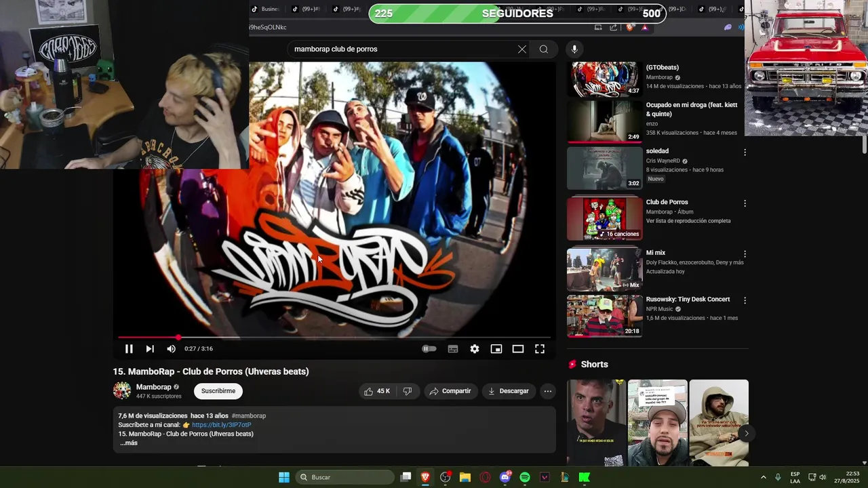Open the 'Mi mix' playlist thumbnail
Screen dimensions: 868x488
coord(605,270)
